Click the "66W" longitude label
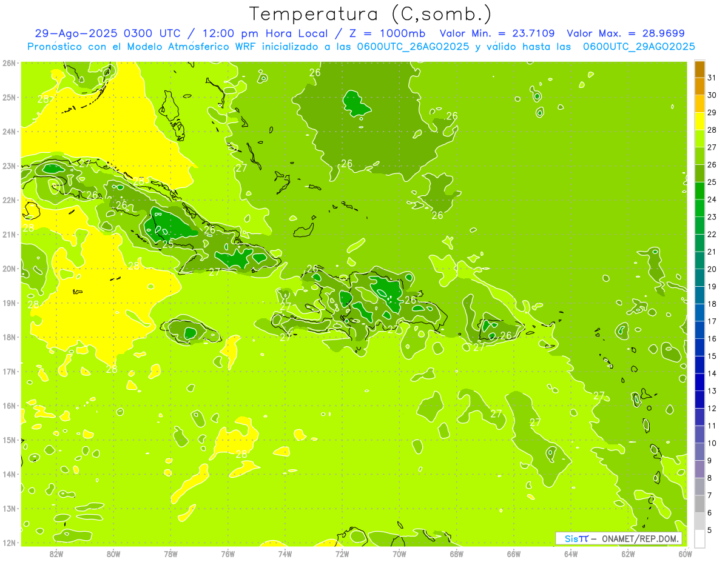Screen dimensions: 728x562 click(514, 554)
